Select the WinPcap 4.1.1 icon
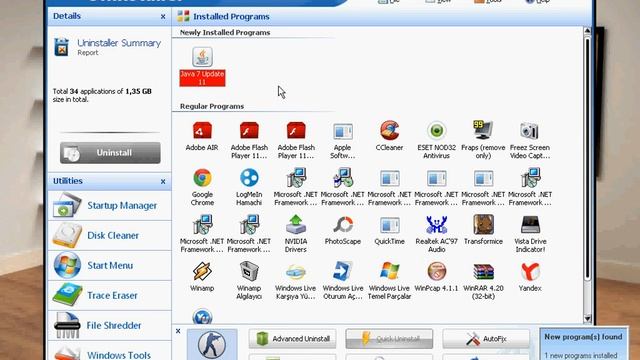Screen dimensions: 640x360 tap(436, 277)
